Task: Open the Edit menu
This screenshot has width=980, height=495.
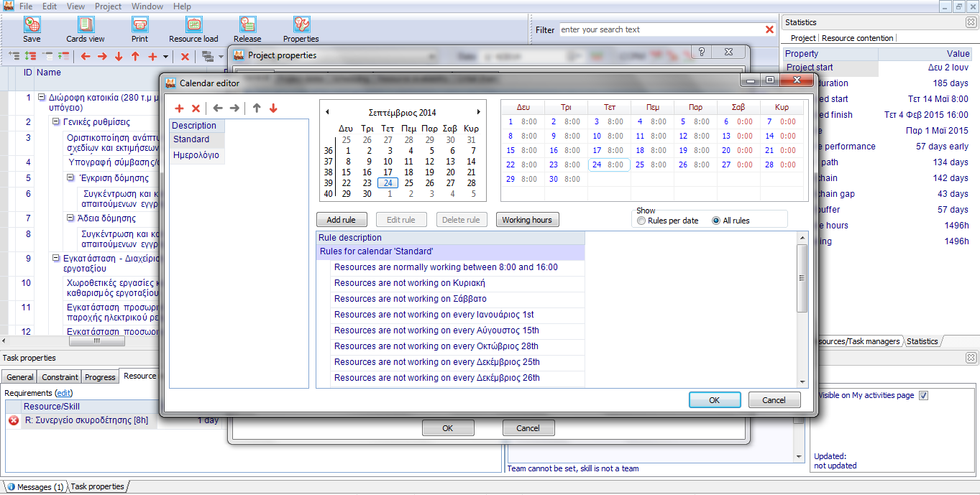Action: coord(50,6)
